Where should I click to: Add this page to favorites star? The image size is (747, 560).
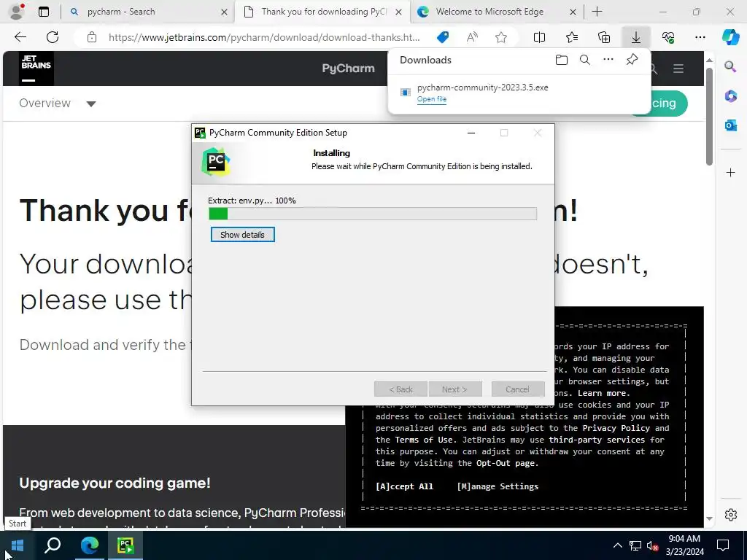click(x=500, y=37)
